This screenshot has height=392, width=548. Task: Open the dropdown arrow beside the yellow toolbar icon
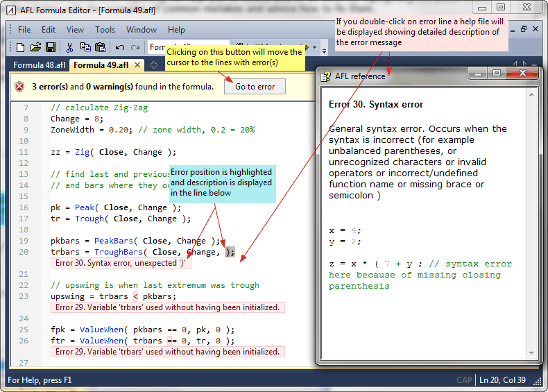(316, 48)
